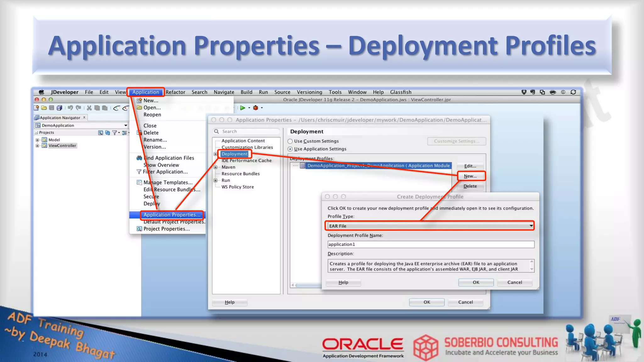Click the filter funnel icon in Projects
This screenshot has width=644, height=362.
pos(114,133)
